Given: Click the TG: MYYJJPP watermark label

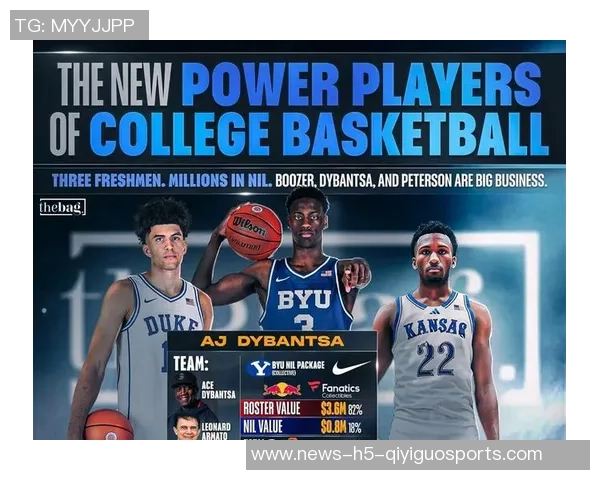Looking at the screenshot, I should [79, 25].
